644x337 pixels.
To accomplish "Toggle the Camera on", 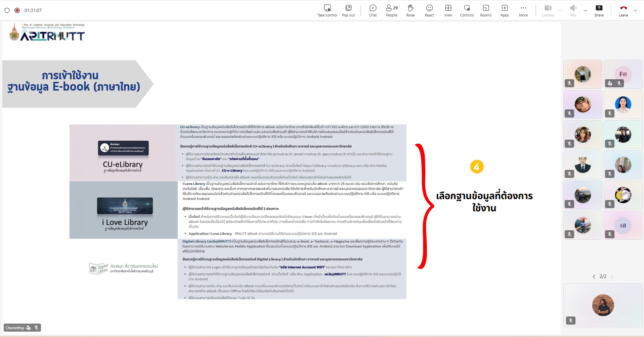I will point(548,10).
